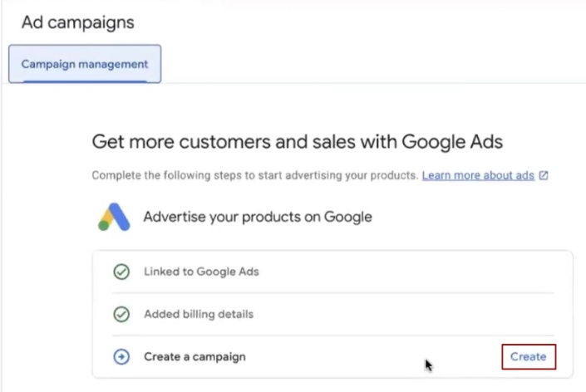Click the Complete the following steps description text

254,176
